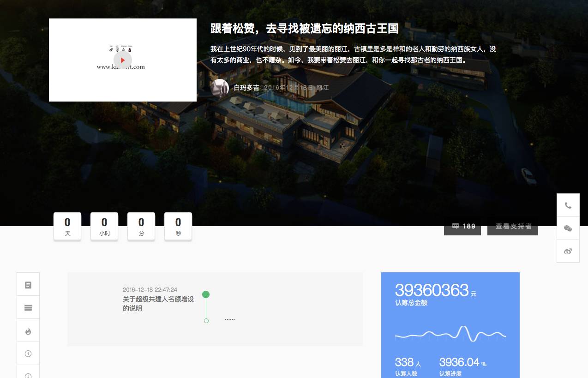Viewport: 588px width, 378px height.
Task: Share the project via the Weibo icon
Action: [568, 251]
